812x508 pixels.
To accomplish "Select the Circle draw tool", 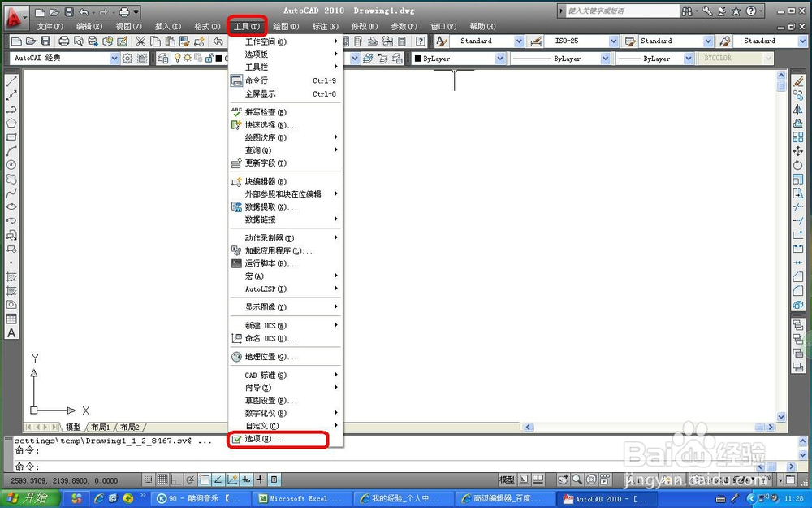I will (11, 165).
